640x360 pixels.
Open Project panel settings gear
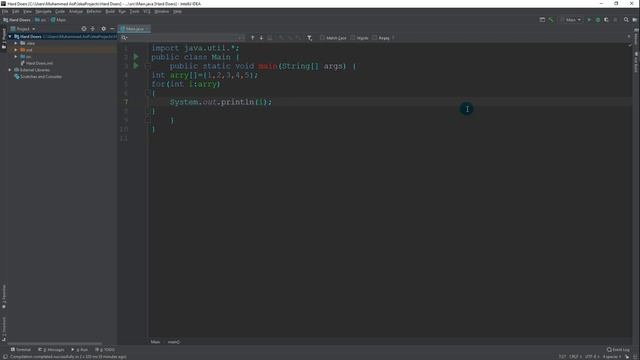tap(103, 29)
